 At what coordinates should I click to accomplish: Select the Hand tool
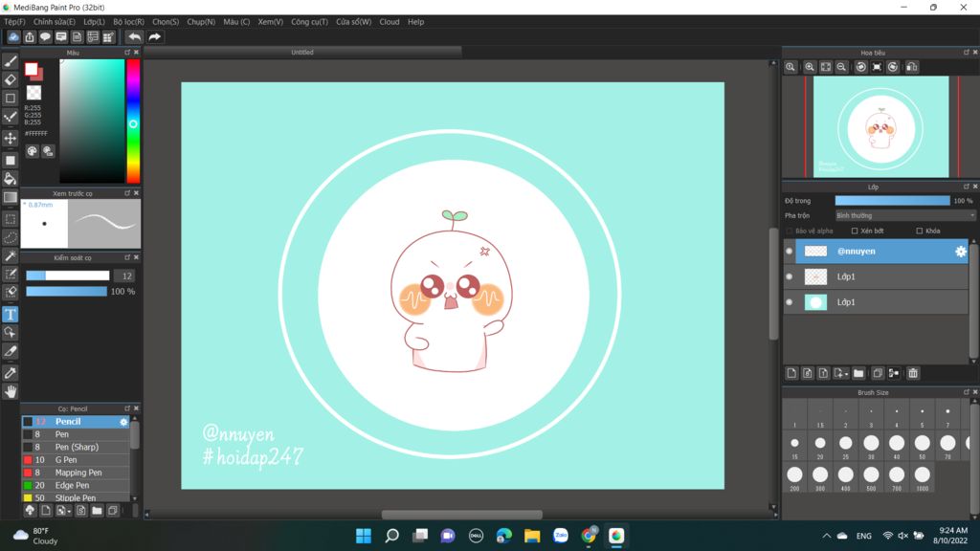point(10,391)
